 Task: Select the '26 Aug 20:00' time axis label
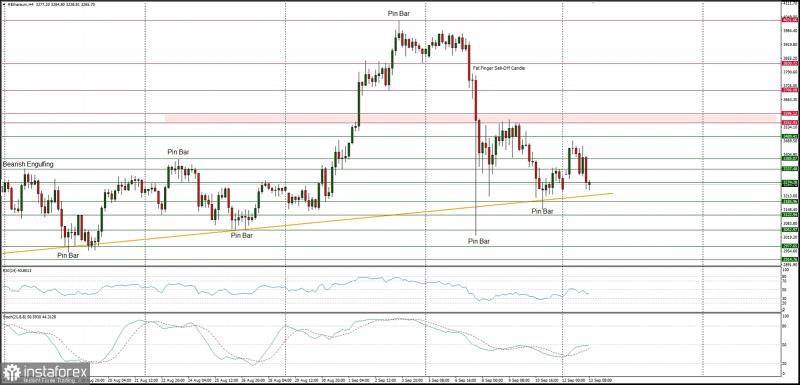pos(252,380)
